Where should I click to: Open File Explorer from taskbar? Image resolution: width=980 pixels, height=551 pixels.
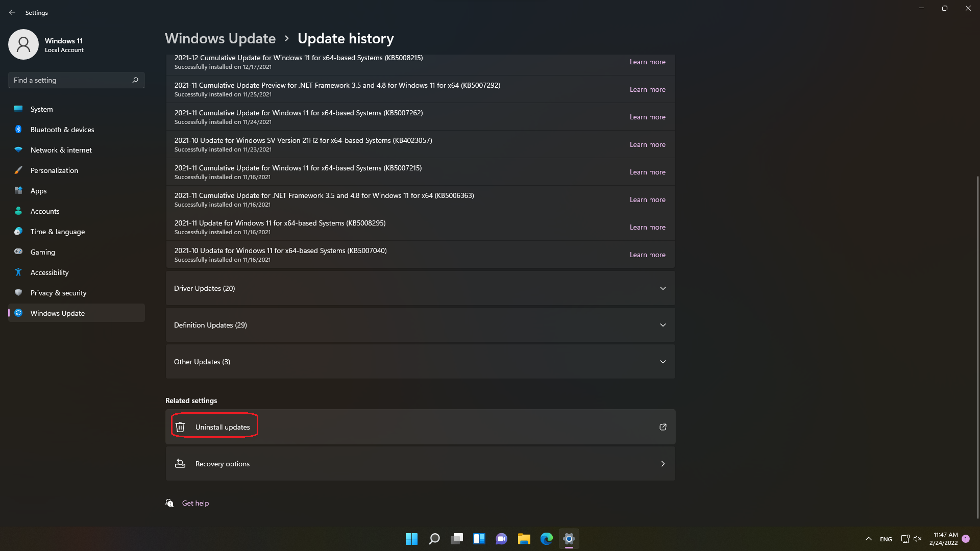(524, 539)
